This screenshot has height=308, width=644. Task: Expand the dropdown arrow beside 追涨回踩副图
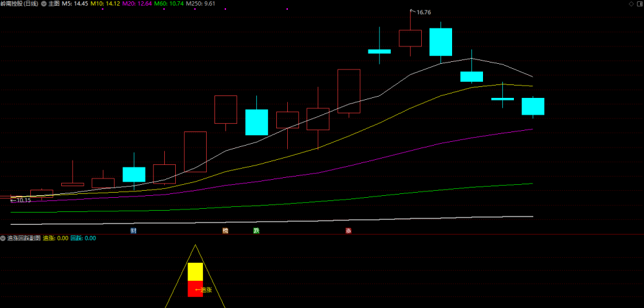[3, 238]
